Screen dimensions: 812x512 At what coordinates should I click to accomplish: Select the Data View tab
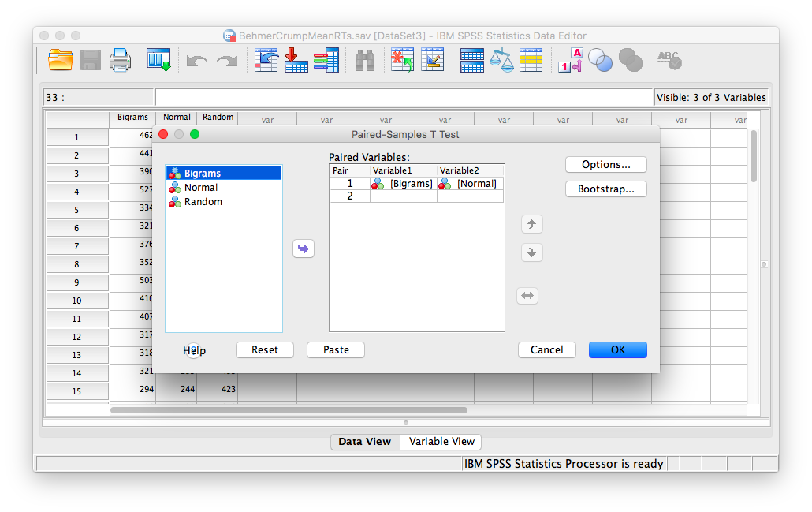[365, 442]
